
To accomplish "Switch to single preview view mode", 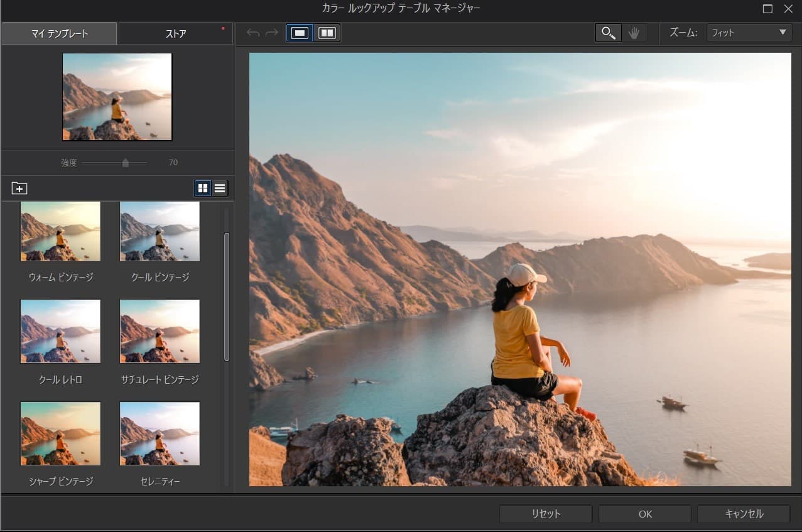I will 300,33.
